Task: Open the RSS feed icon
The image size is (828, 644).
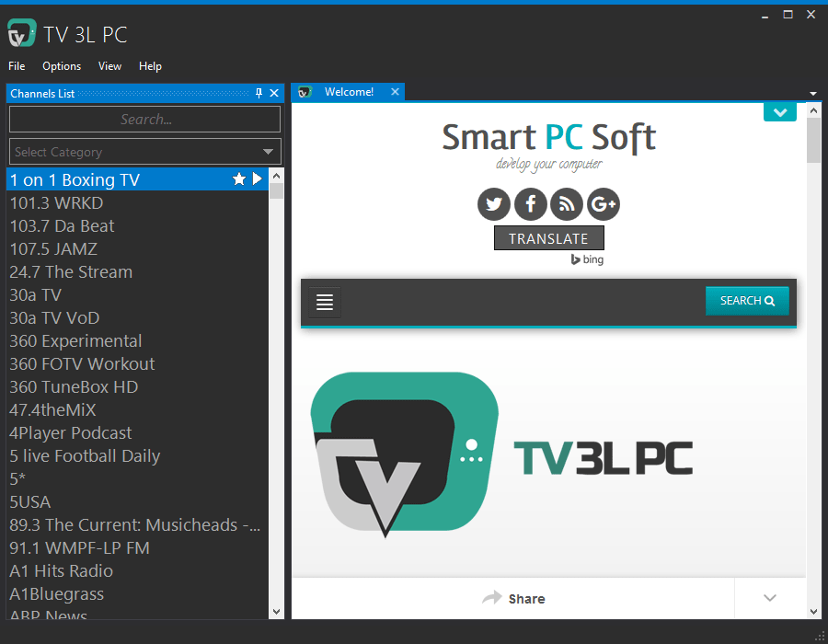Action: point(567,203)
